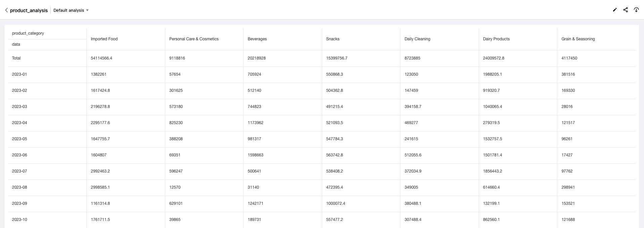Click the back arrow beside product_analysis
This screenshot has height=228, width=644.
[6, 10]
